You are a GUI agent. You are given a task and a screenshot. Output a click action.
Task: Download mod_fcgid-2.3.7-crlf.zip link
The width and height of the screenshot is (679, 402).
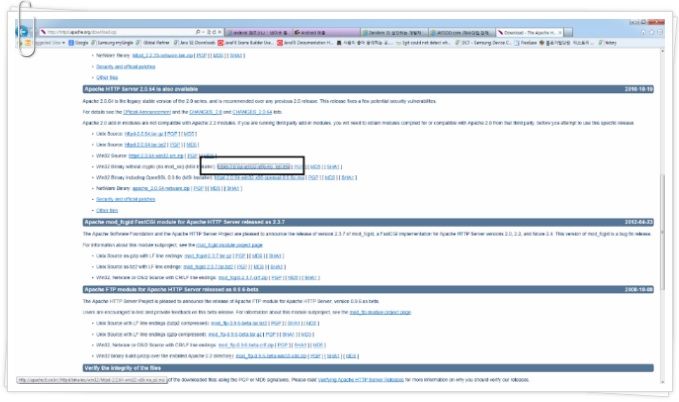click(x=243, y=278)
